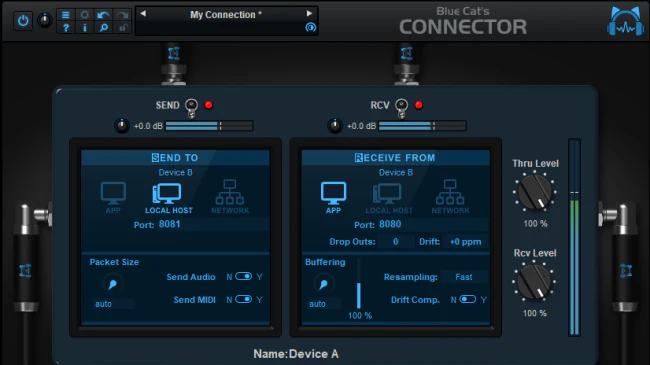Toggle the Drift Comp. switch

pos(467,299)
